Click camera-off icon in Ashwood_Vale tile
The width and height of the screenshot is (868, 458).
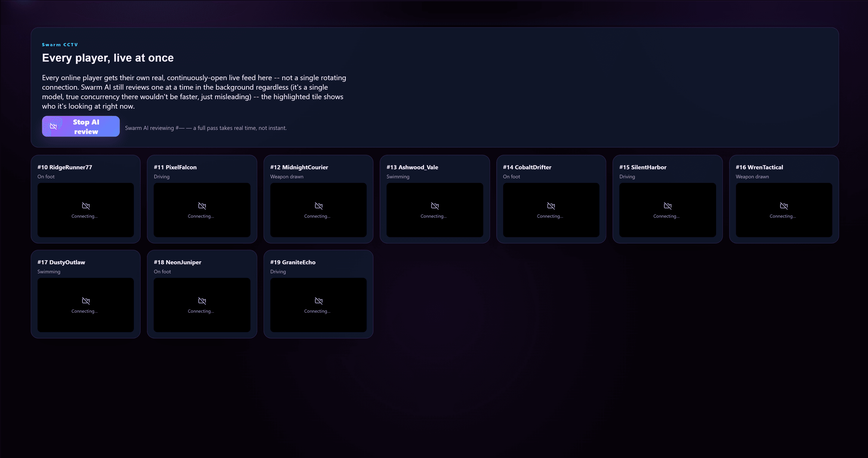click(435, 206)
